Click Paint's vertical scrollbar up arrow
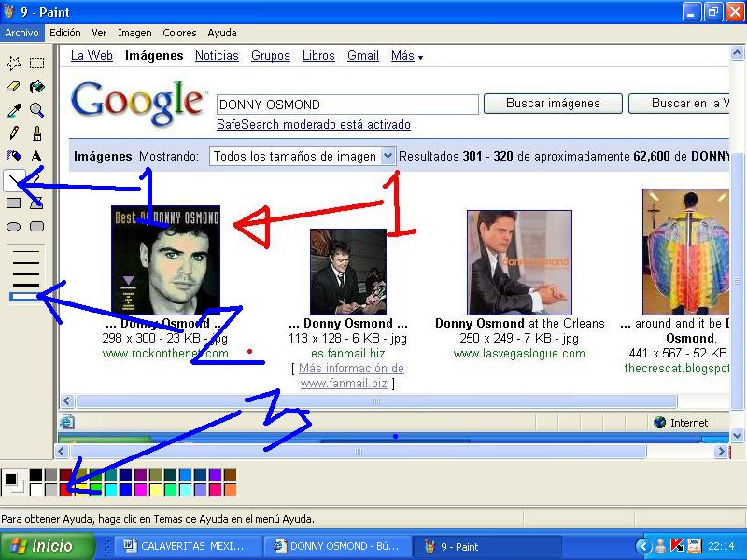The height and width of the screenshot is (560, 747). click(737, 52)
